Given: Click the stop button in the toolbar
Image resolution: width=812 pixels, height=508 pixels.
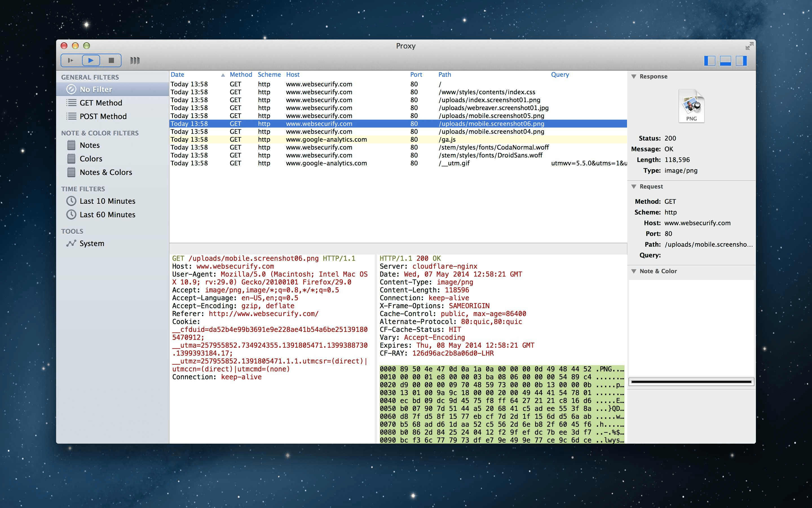Looking at the screenshot, I should click(111, 60).
